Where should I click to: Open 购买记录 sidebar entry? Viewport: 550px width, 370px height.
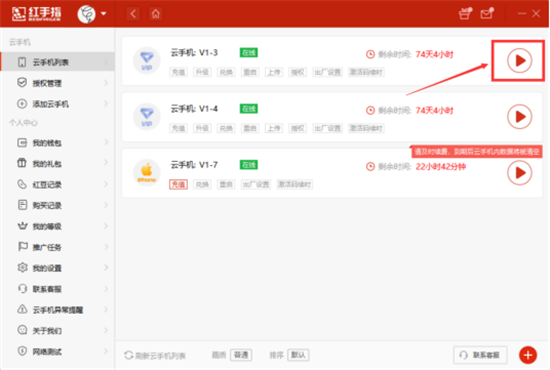[58, 205]
